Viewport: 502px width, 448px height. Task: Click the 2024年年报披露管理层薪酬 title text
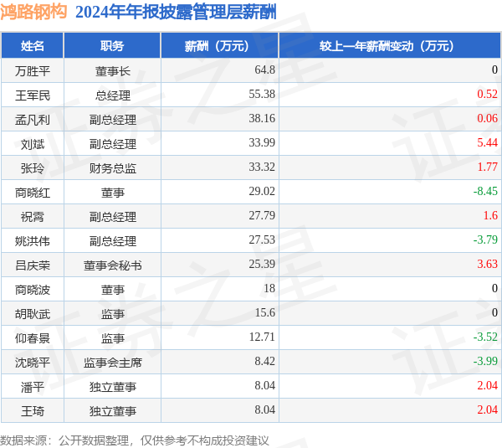pos(176,13)
